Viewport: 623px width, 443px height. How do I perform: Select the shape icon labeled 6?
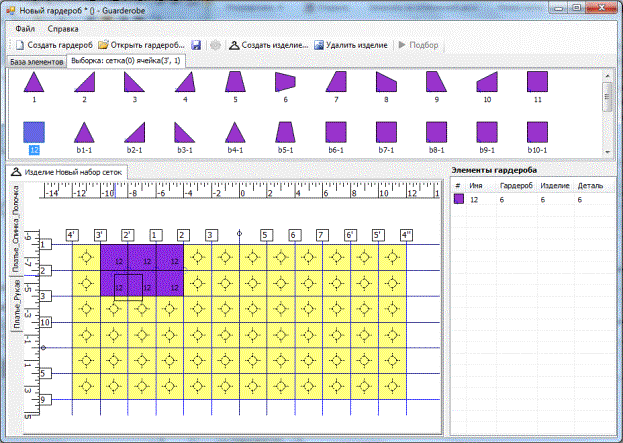click(x=285, y=82)
